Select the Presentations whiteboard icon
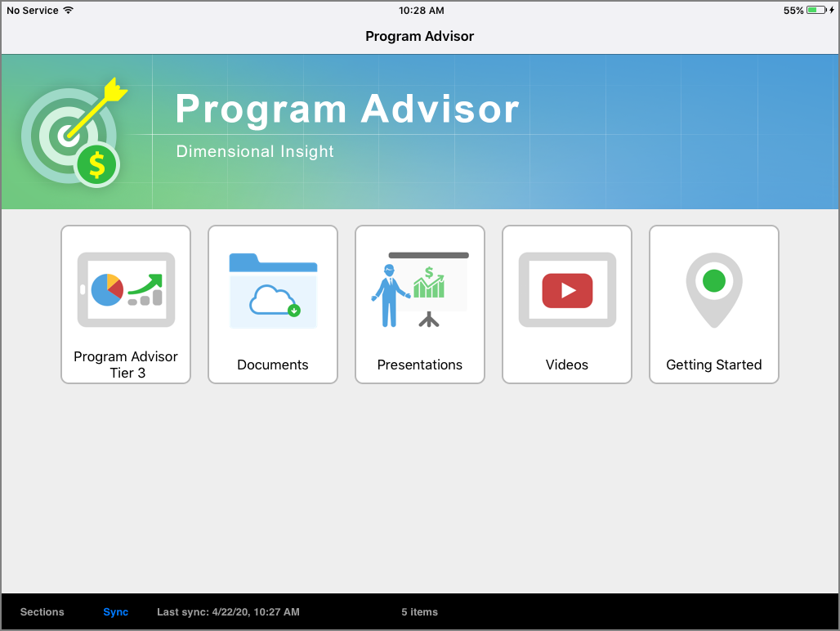This screenshot has width=840, height=631. tap(419, 286)
